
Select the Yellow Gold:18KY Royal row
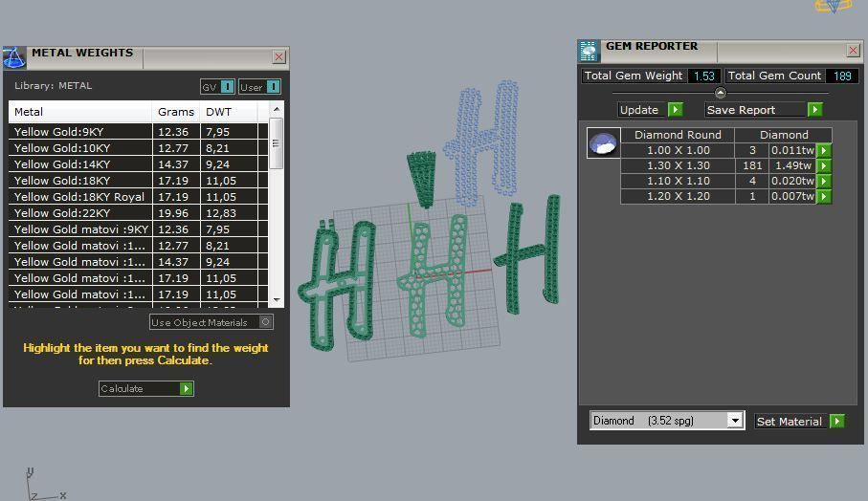(139, 197)
